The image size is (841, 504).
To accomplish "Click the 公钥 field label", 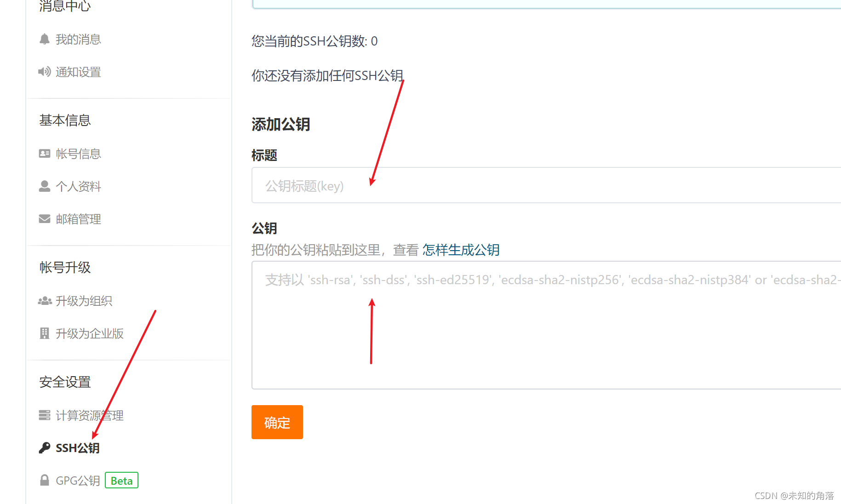I will click(x=264, y=228).
